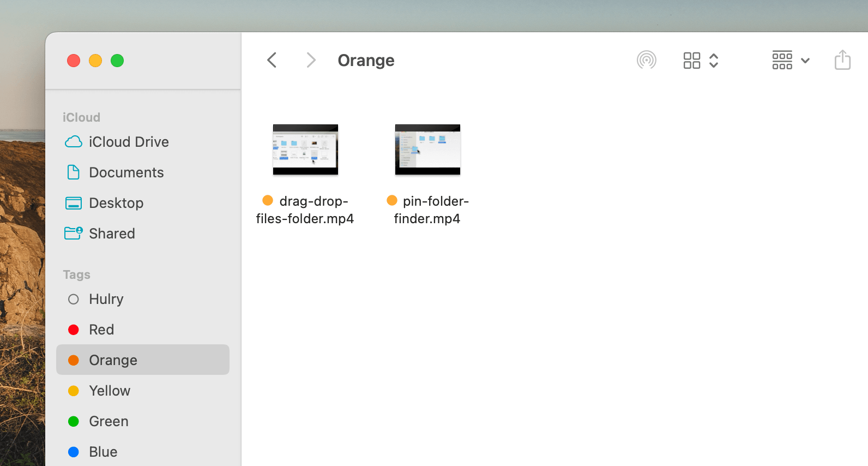This screenshot has height=466, width=868.
Task: Click the Share toolbar button
Action: point(842,59)
